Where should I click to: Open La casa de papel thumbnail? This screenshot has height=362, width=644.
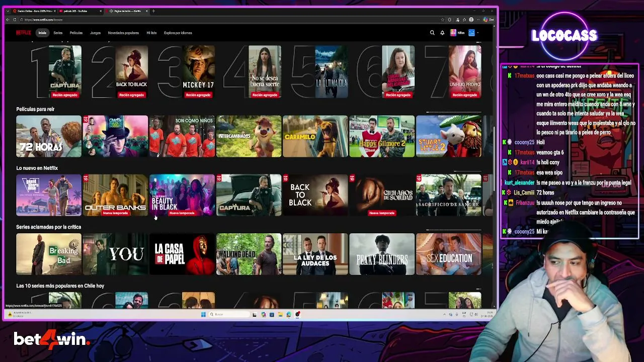coord(182,254)
